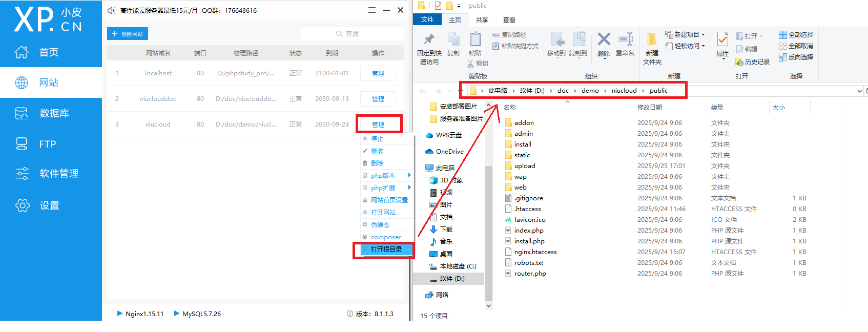The height and width of the screenshot is (332, 868).
Task: Open 设置 settings in sidebar
Action: (x=51, y=205)
